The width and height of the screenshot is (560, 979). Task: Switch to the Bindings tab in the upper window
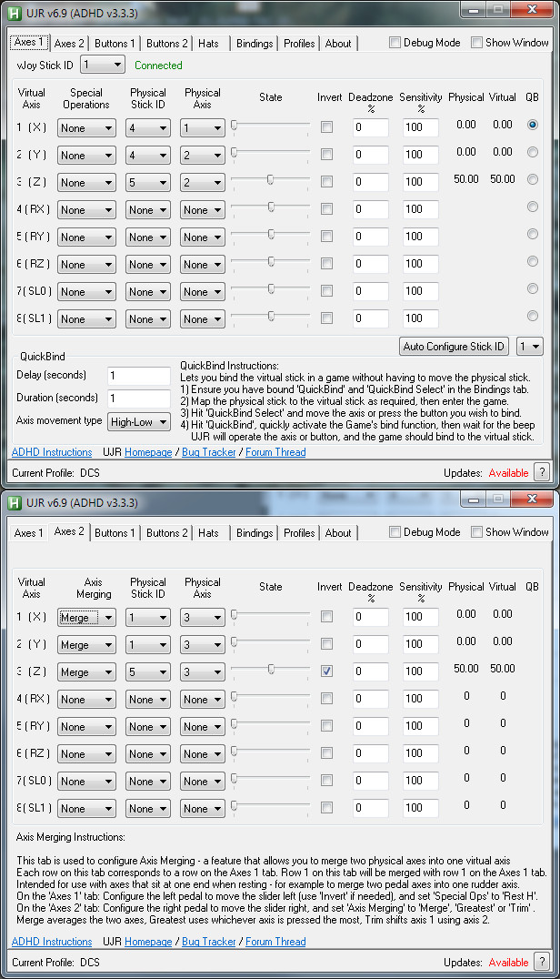(x=254, y=43)
